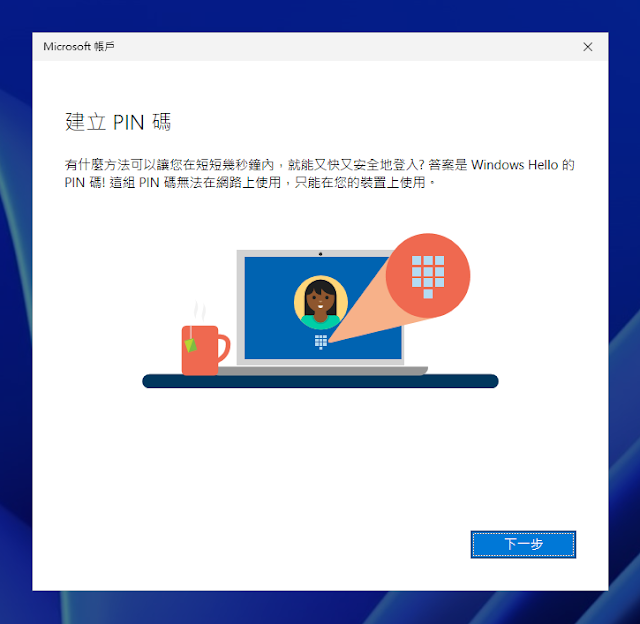
Task: Close the Microsoft 帳戶 dialog
Action: (587, 47)
